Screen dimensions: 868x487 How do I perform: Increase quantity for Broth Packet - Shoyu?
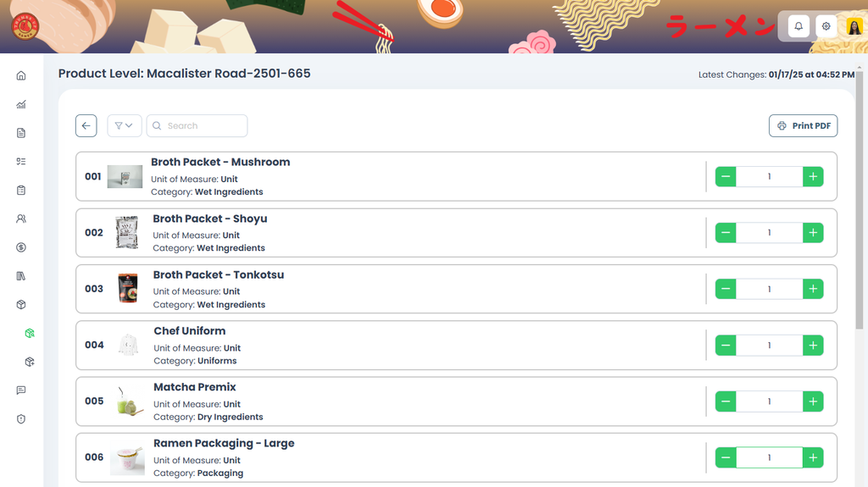[813, 232]
